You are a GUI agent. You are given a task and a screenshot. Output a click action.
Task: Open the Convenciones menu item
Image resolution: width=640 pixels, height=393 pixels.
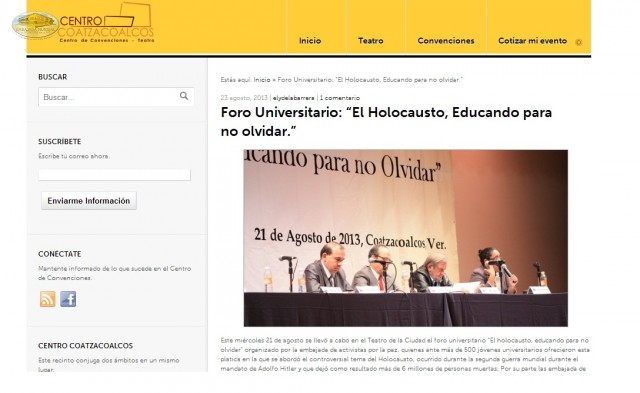point(446,41)
